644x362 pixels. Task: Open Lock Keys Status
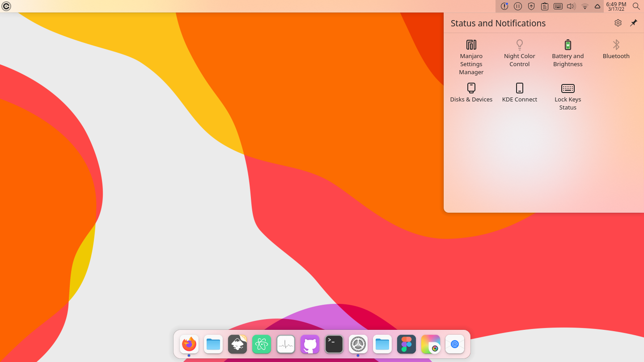[568, 97]
